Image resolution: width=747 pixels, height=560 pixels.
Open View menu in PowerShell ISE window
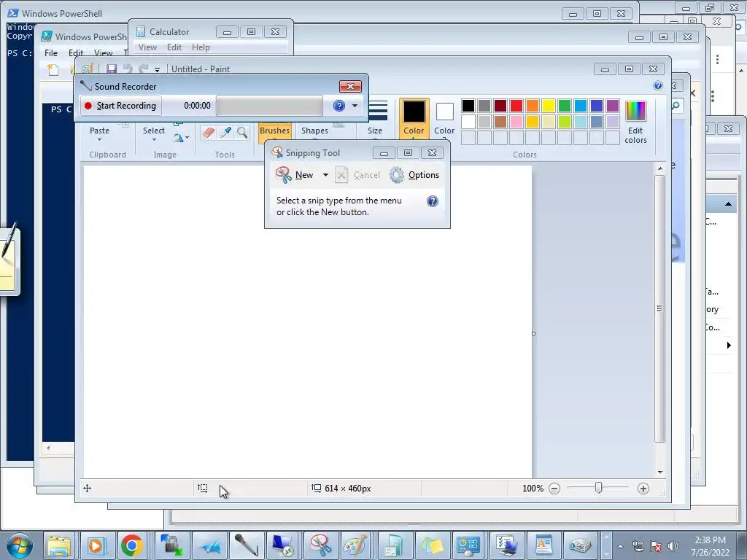(103, 52)
